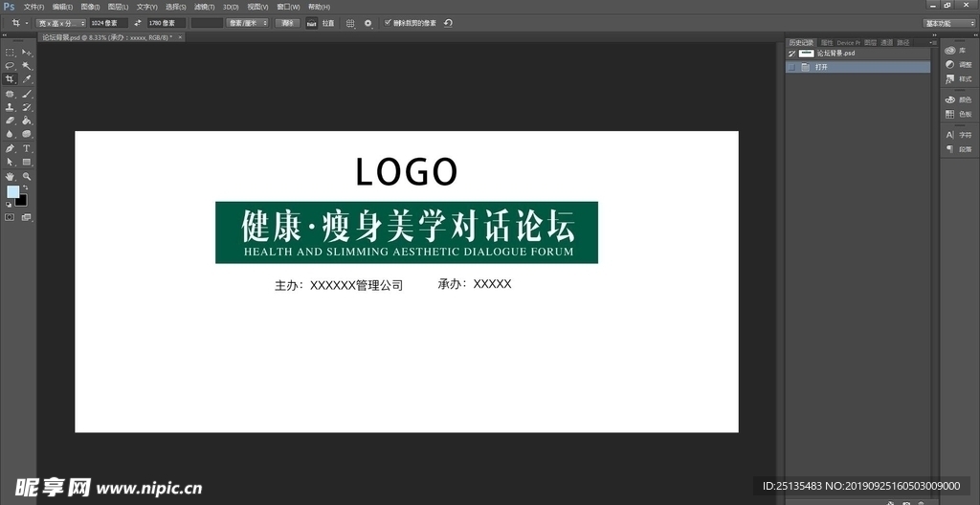Select the Eyedropper tool

pyautogui.click(x=27, y=79)
